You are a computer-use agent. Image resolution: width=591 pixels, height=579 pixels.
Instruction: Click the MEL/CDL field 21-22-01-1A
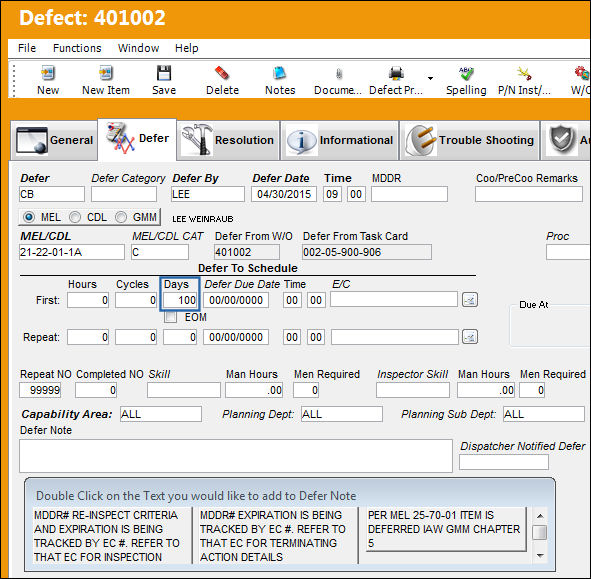72,252
